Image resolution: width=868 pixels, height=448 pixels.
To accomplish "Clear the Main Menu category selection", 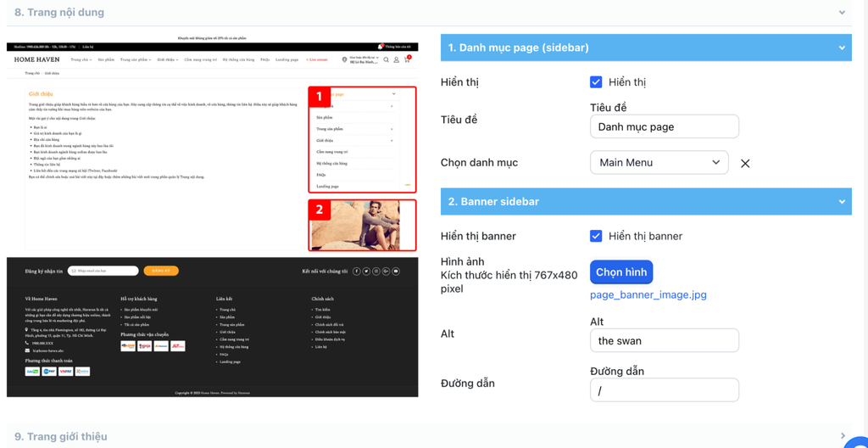I will click(745, 163).
